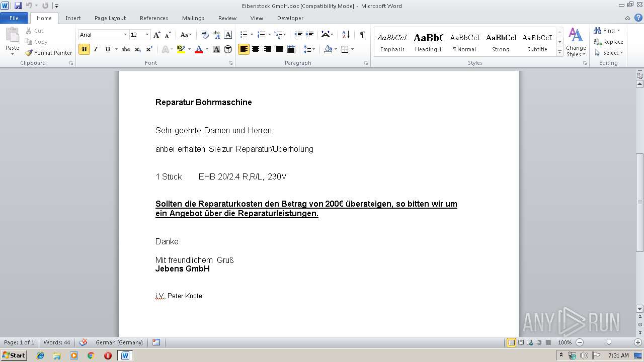Switch to Full Screen Reading view
Viewport: 644px width, 362px height.
coord(521,342)
